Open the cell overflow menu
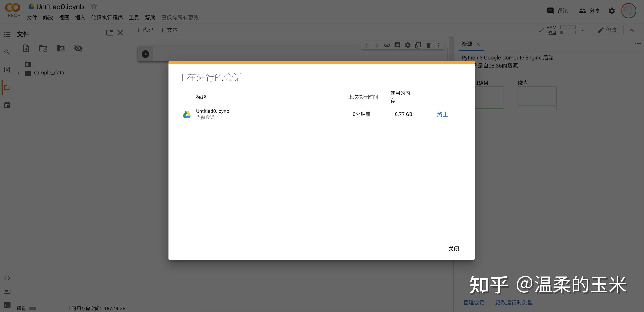This screenshot has height=312, width=644. point(439,45)
